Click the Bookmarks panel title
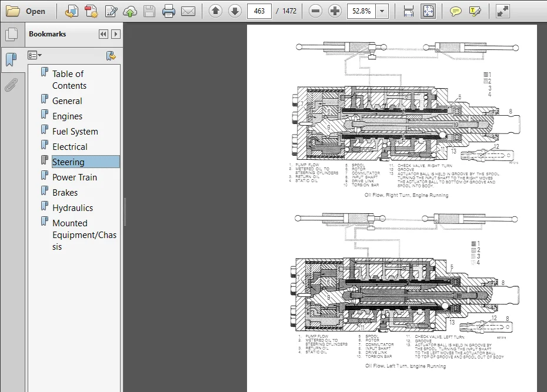The width and height of the screenshot is (547, 392). [x=48, y=34]
